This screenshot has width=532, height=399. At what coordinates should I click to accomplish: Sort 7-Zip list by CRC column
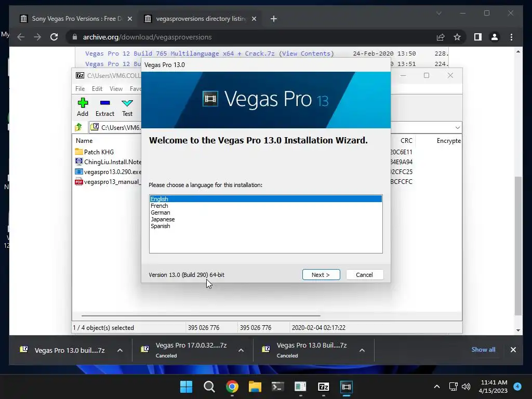coord(406,140)
